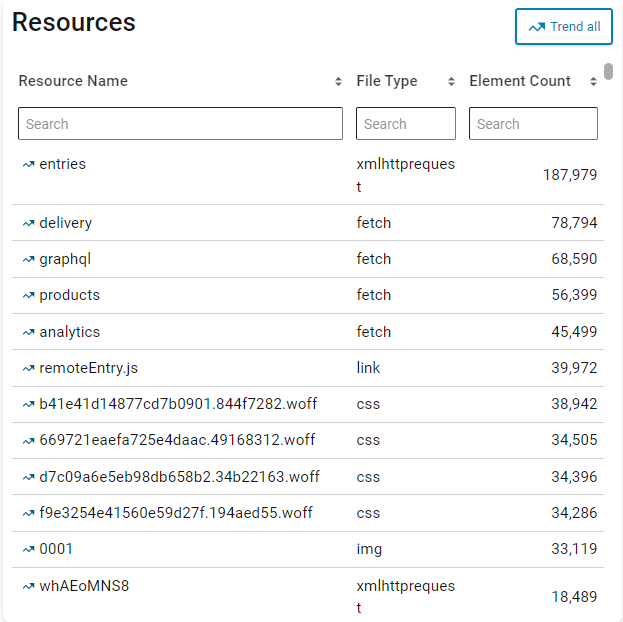Select d7c09a6e5eb98db658b2.34b22163.woff resource name
This screenshot has width=623, height=622.
tap(180, 477)
